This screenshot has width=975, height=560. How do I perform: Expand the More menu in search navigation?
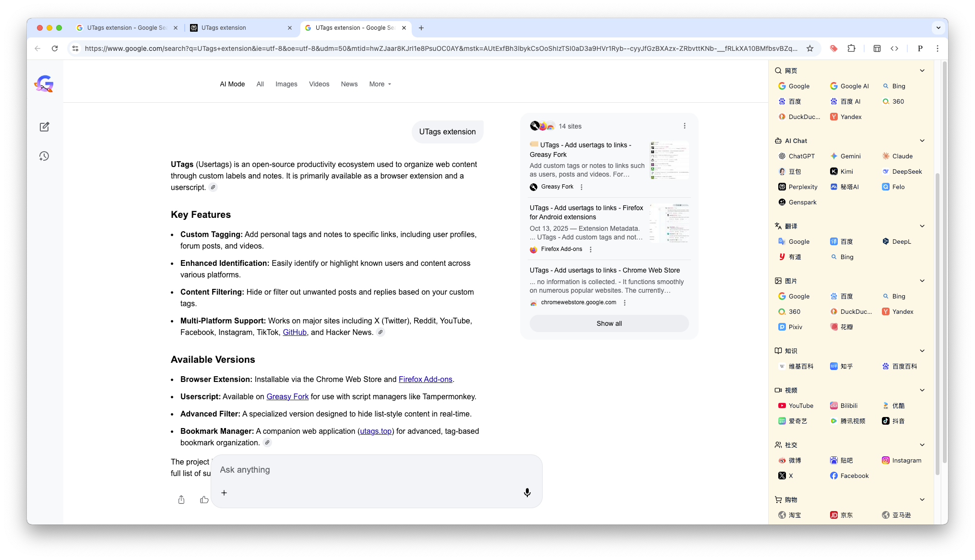(x=380, y=84)
